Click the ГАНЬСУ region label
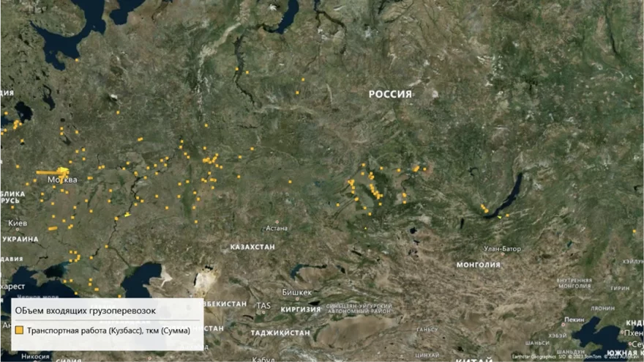This screenshot has width=644, height=362. [x=427, y=330]
